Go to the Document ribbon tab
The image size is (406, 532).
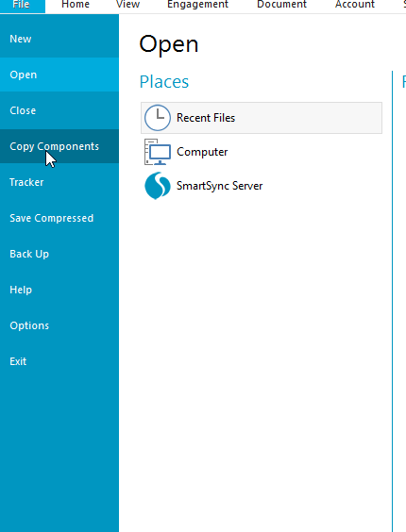pos(281,5)
